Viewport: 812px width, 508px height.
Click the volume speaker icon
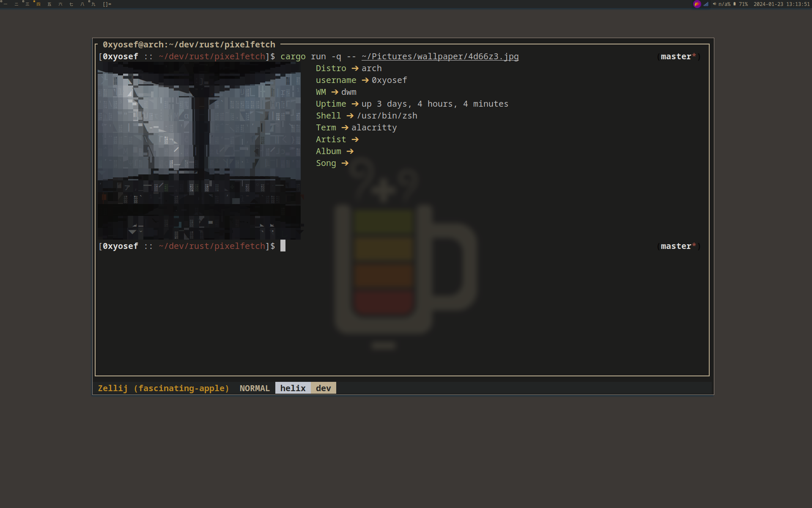[x=714, y=4]
